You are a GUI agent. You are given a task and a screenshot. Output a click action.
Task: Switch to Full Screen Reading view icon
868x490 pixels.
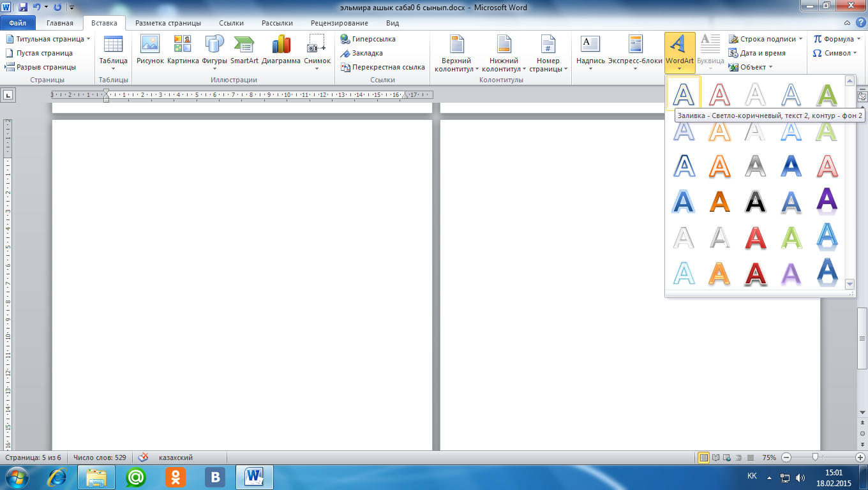(716, 457)
